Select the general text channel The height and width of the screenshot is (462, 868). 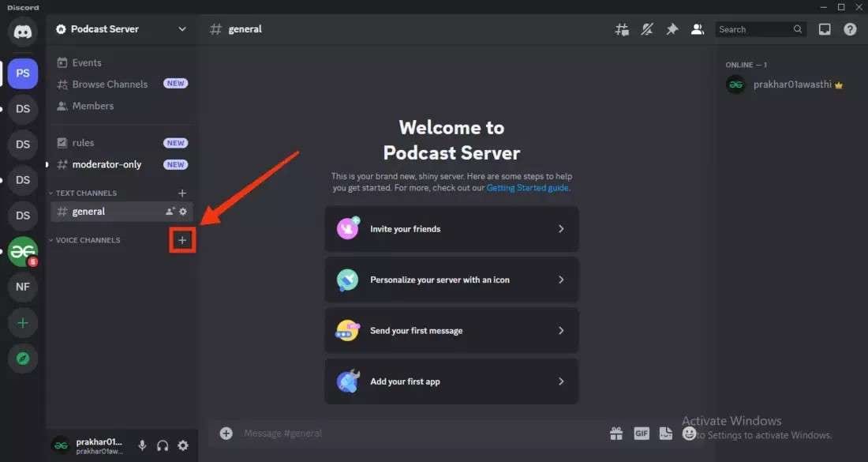point(122,212)
